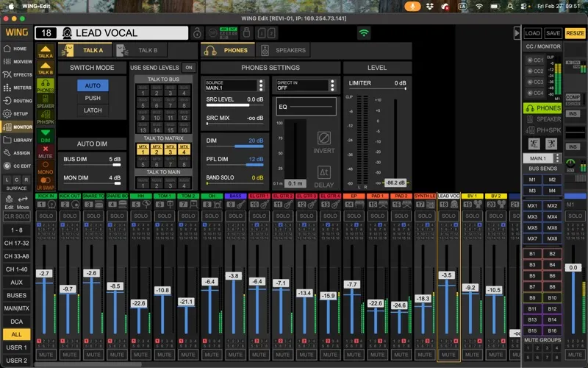588x368 pixels.
Task: Click the Dim 20 dB slider
Action: [234, 146]
